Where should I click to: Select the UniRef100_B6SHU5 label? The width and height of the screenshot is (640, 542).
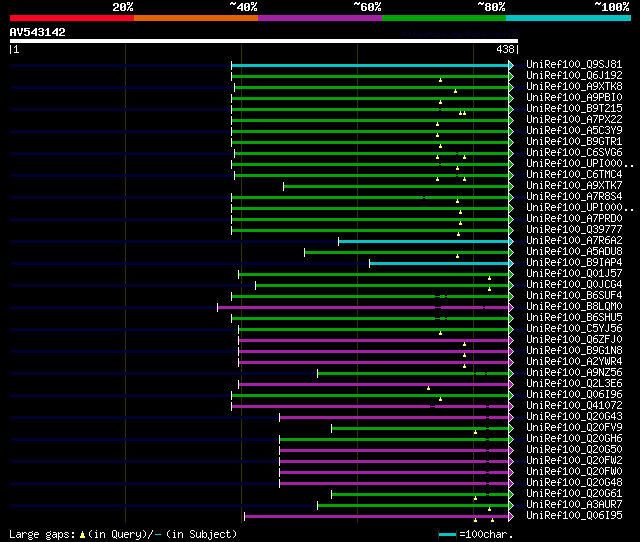(x=574, y=318)
